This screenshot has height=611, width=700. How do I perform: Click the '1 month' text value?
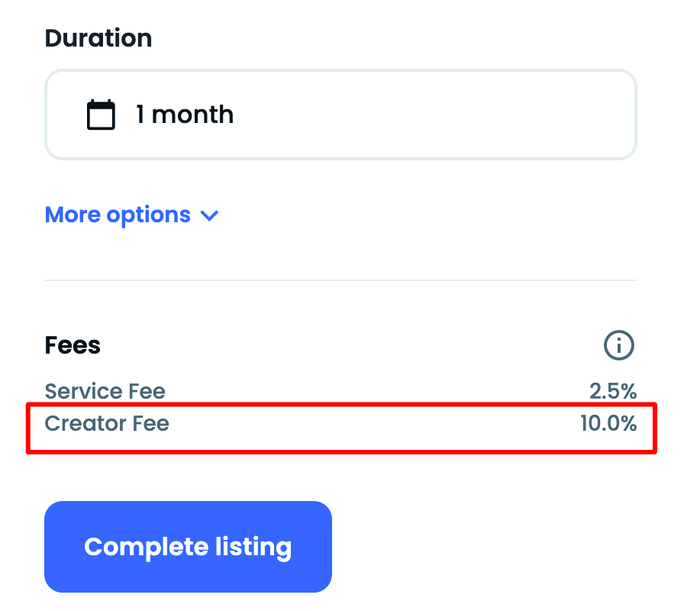(185, 115)
